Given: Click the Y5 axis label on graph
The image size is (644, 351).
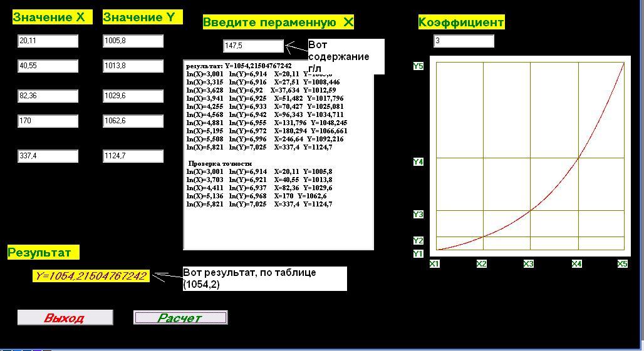Looking at the screenshot, I should [x=418, y=66].
